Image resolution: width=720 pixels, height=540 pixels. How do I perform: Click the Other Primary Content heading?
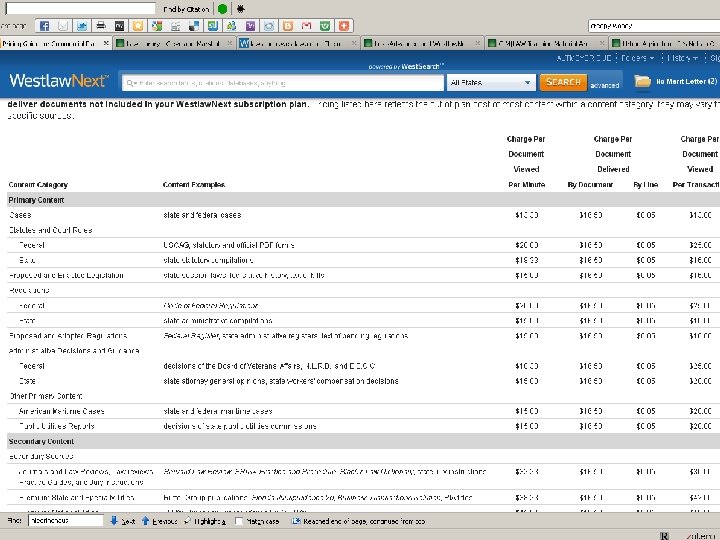(x=45, y=396)
